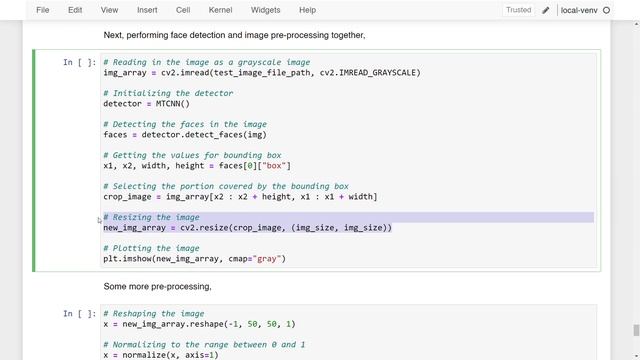Click the '# Reshaping the image' comment
The image size is (640, 360).
pyautogui.click(x=154, y=313)
